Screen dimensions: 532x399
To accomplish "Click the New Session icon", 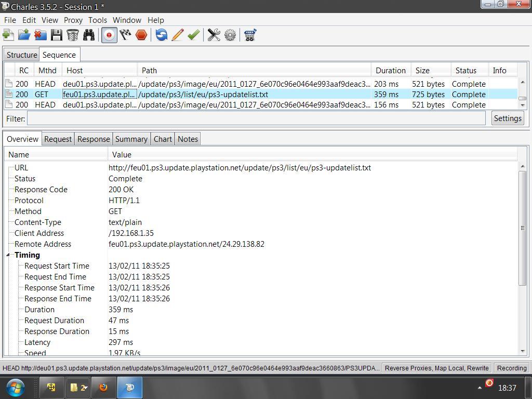I will tap(8, 35).
